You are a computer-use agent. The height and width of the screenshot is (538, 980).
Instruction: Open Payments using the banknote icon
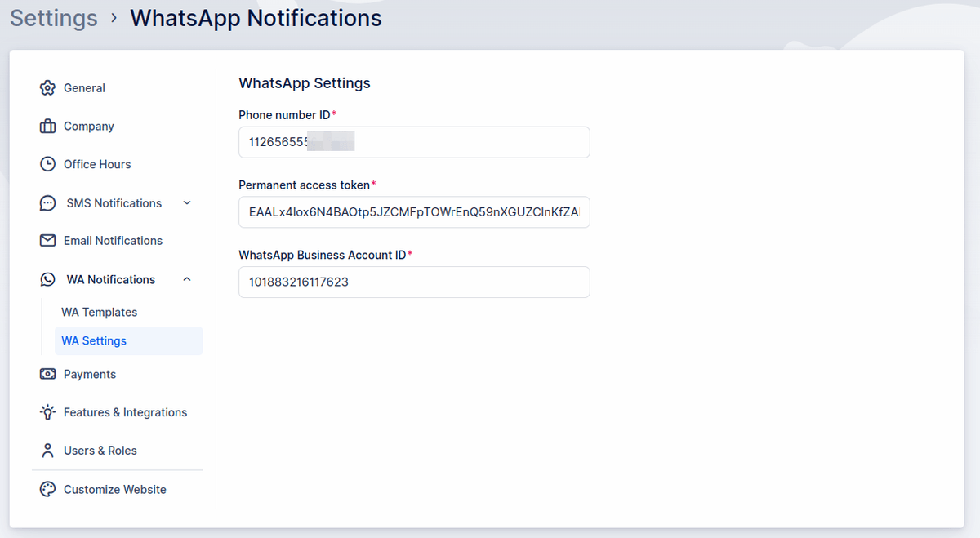pyautogui.click(x=48, y=374)
